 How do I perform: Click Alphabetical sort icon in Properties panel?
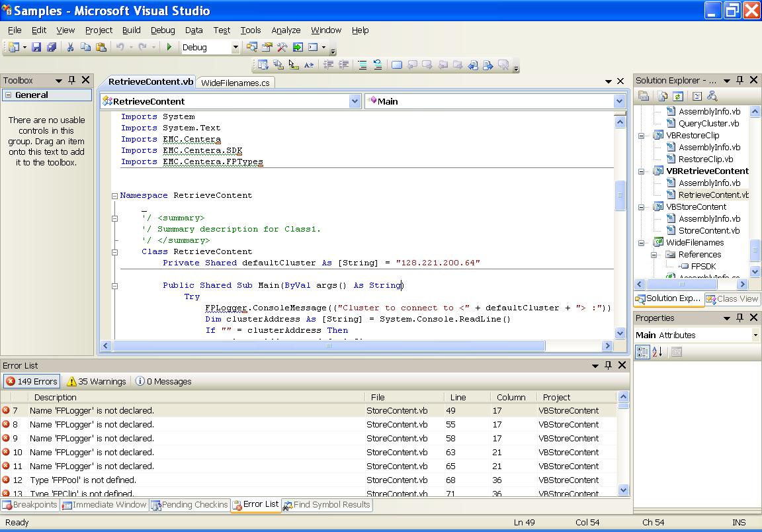[657, 351]
